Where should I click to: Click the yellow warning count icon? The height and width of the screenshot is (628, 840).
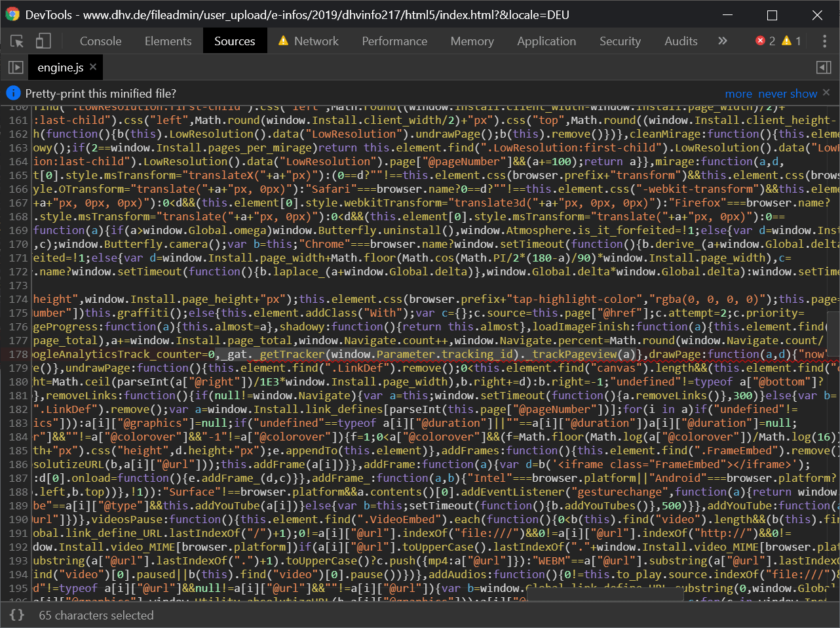787,41
